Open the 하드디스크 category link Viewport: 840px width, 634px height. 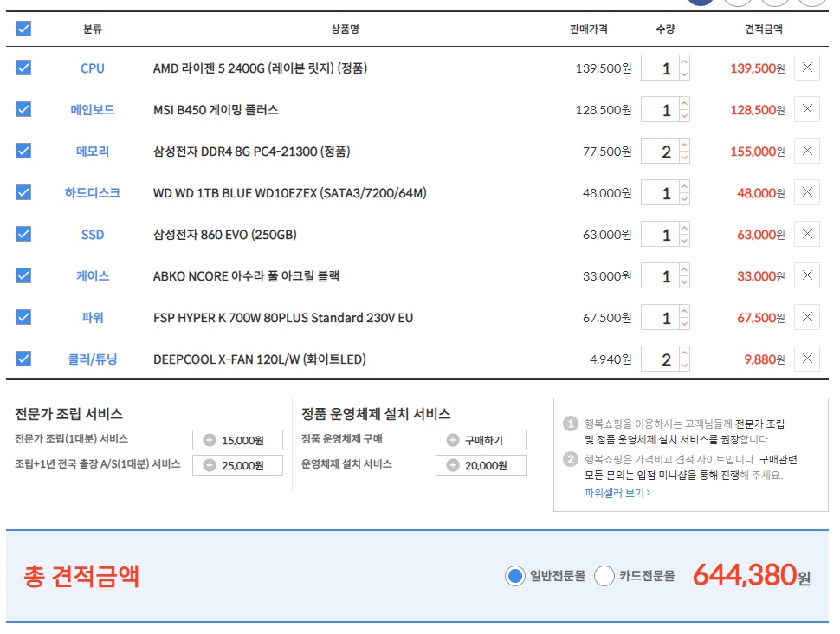(92, 193)
